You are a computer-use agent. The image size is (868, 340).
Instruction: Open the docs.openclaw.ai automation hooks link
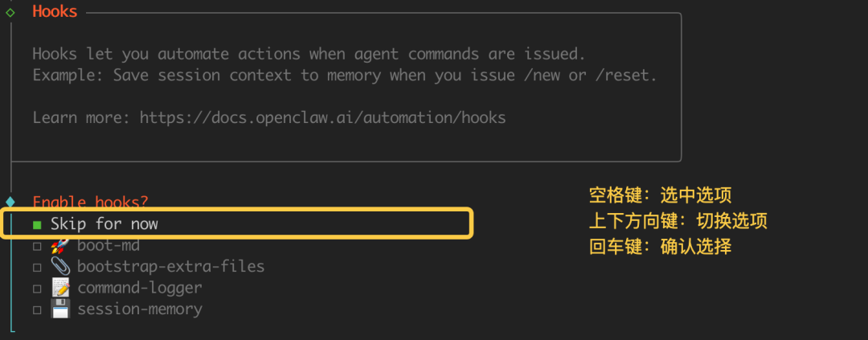point(322,117)
